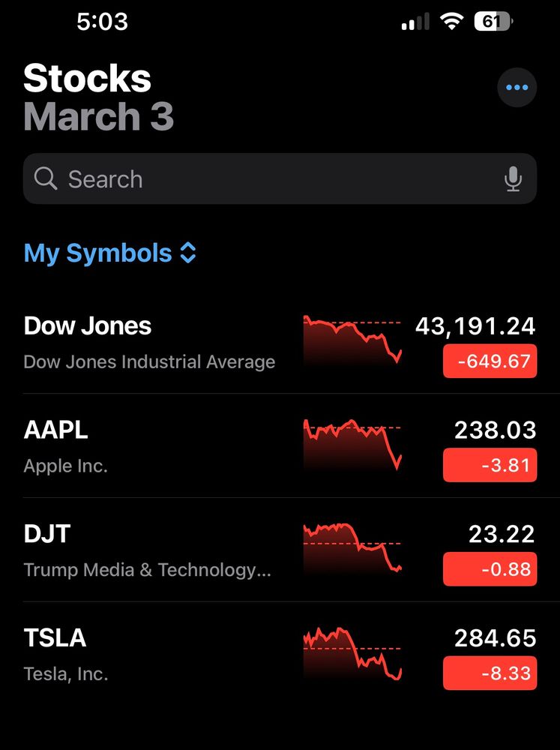
Task: Open the Tesla, Inc. stock details
Action: [66, 655]
